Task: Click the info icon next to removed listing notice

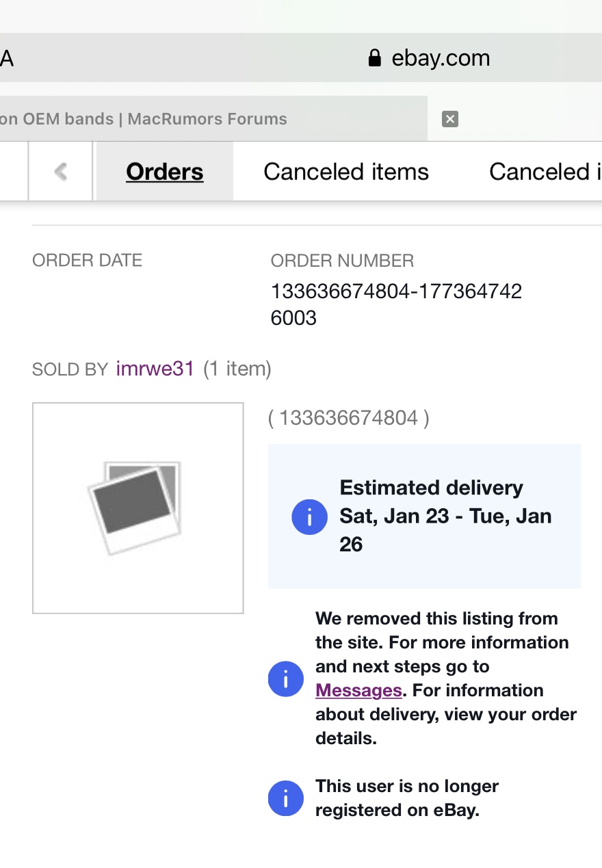Action: point(285,679)
